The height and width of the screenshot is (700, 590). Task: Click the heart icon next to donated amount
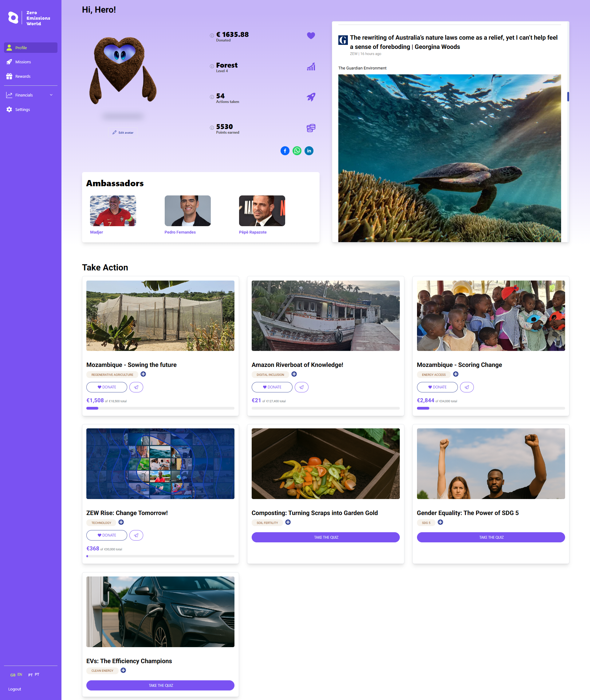(310, 35)
